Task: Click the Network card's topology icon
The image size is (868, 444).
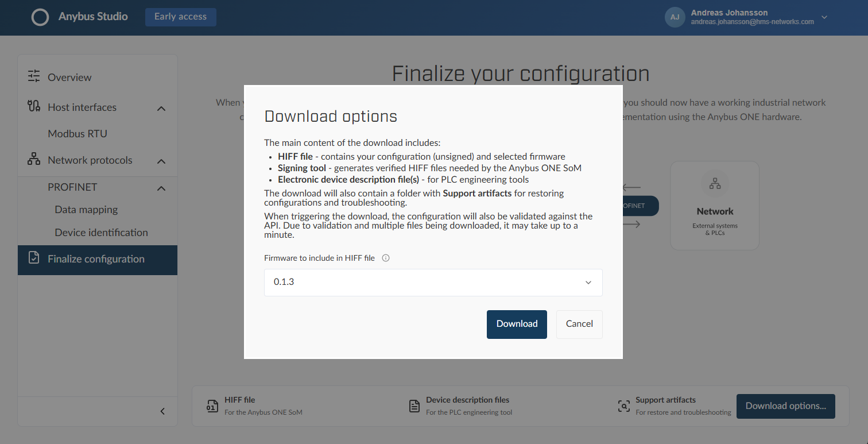Action: (x=715, y=184)
